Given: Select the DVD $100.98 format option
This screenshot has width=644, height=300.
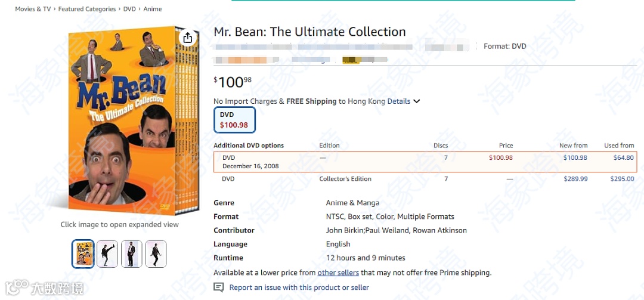Looking at the screenshot, I should click(234, 120).
